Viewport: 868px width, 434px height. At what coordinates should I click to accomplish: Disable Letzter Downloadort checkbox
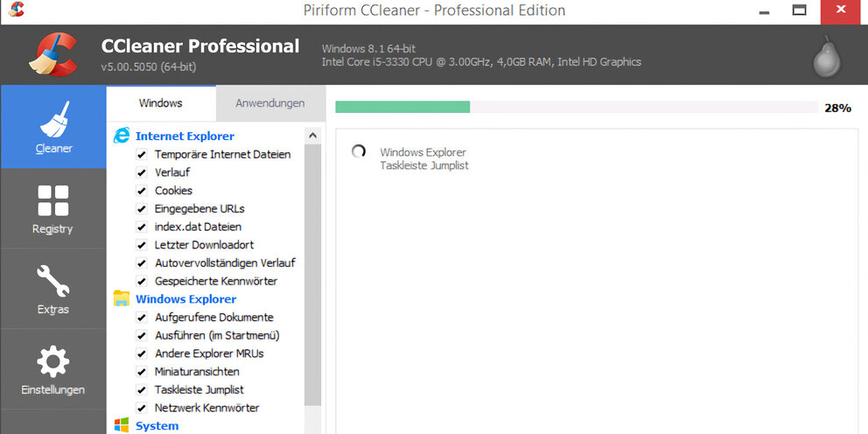pos(142,245)
